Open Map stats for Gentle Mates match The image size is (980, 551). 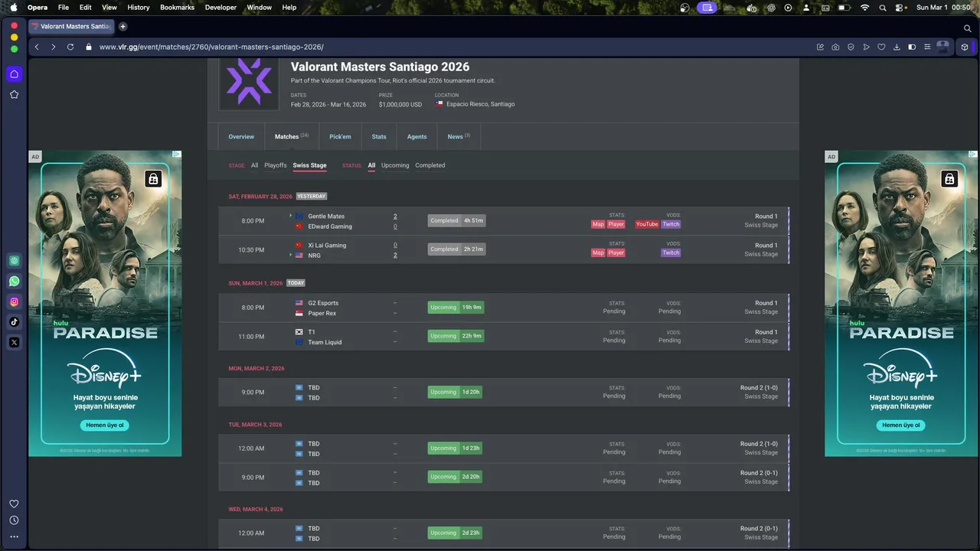[598, 224]
